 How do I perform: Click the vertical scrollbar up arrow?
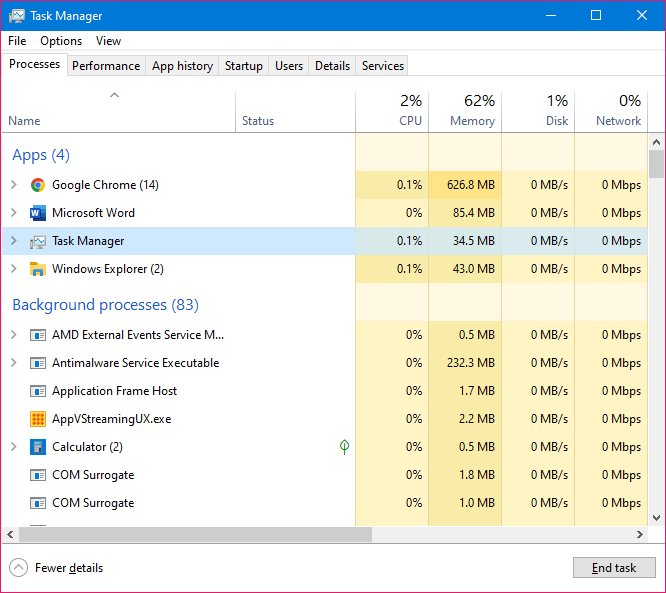[x=656, y=142]
